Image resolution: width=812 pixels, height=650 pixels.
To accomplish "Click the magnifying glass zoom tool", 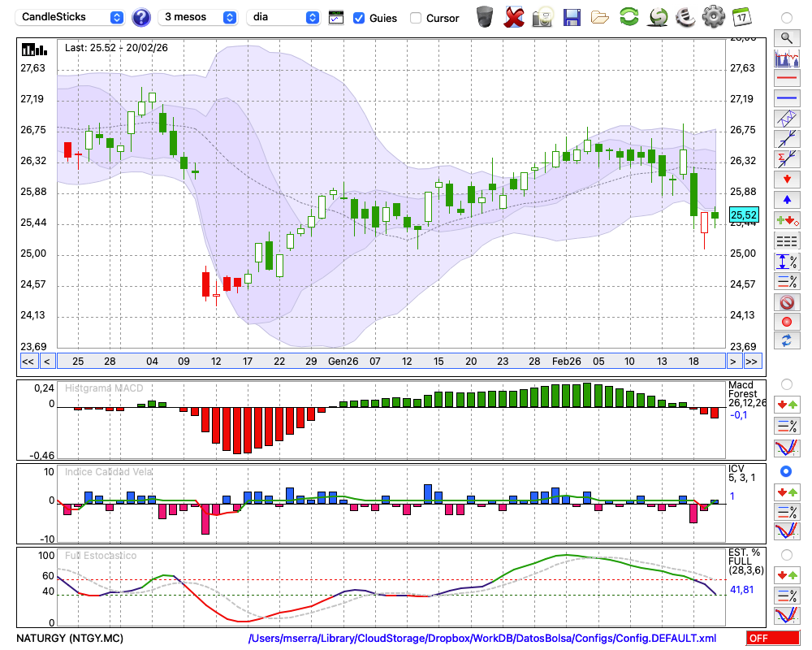I will coord(786,37).
